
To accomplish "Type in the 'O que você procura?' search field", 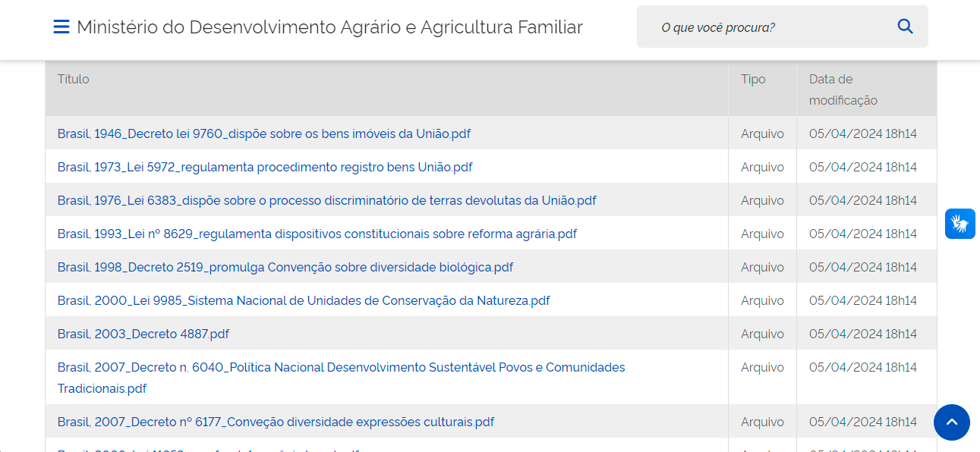I will (x=767, y=27).
